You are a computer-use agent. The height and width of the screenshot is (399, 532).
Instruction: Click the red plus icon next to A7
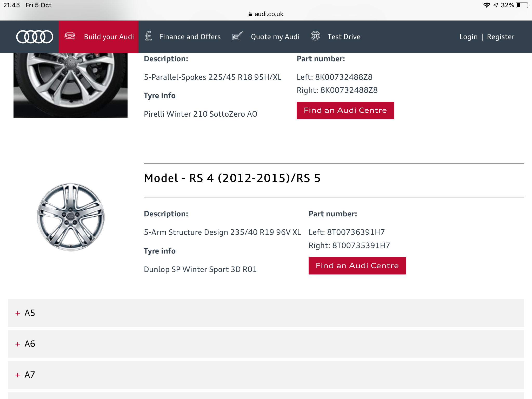tap(18, 375)
